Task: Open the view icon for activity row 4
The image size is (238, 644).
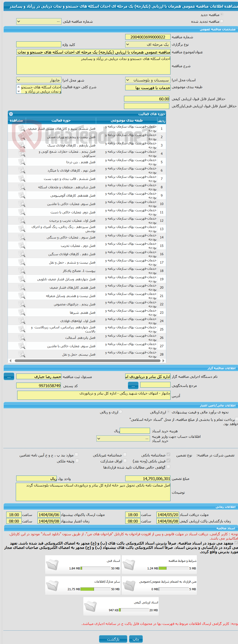Action: pos(22,154)
